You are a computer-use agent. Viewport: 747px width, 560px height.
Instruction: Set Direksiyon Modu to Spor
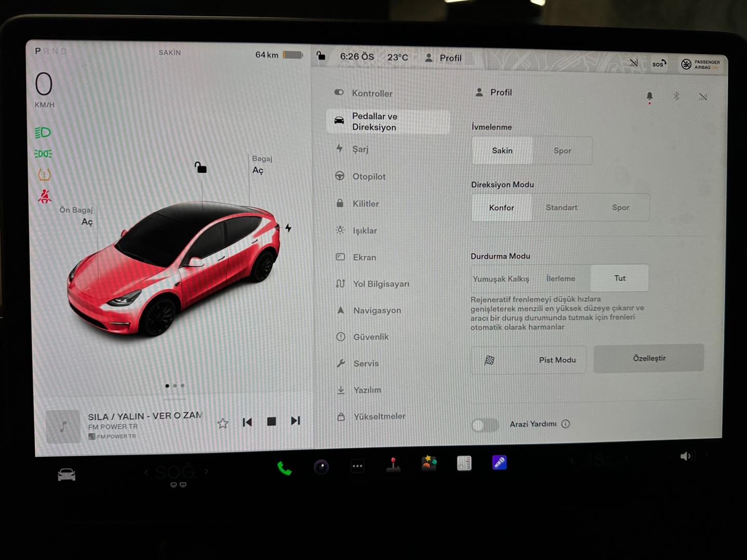click(620, 207)
